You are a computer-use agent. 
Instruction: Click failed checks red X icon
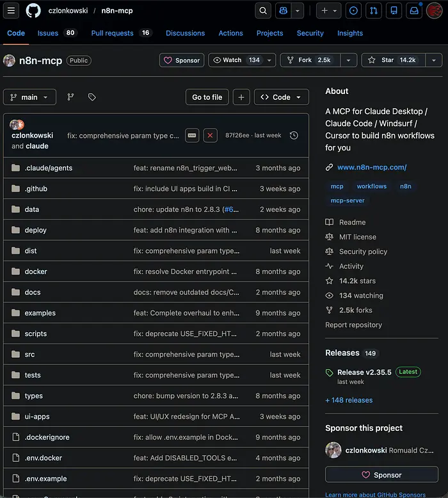[x=210, y=135]
